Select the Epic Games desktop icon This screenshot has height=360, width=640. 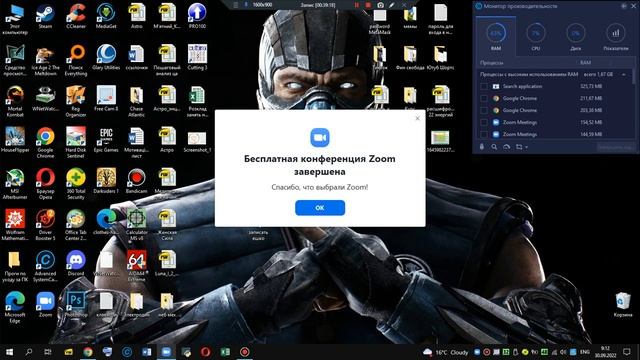tap(106, 140)
